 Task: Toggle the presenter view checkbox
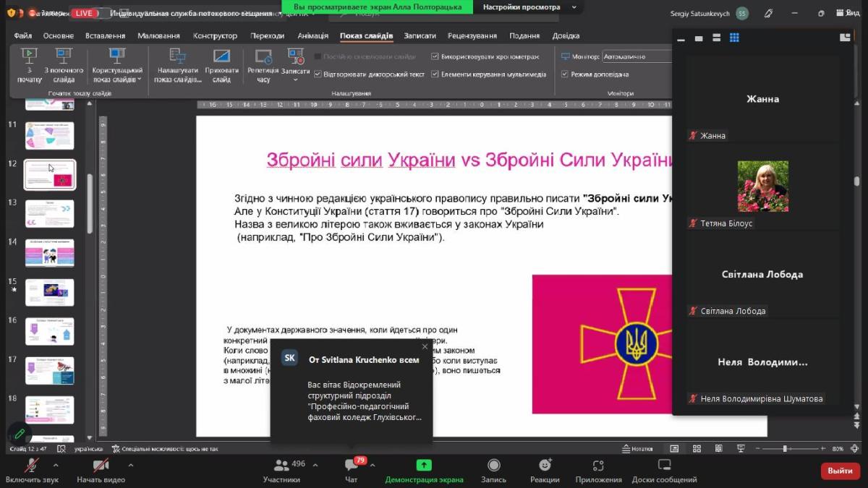click(x=565, y=74)
